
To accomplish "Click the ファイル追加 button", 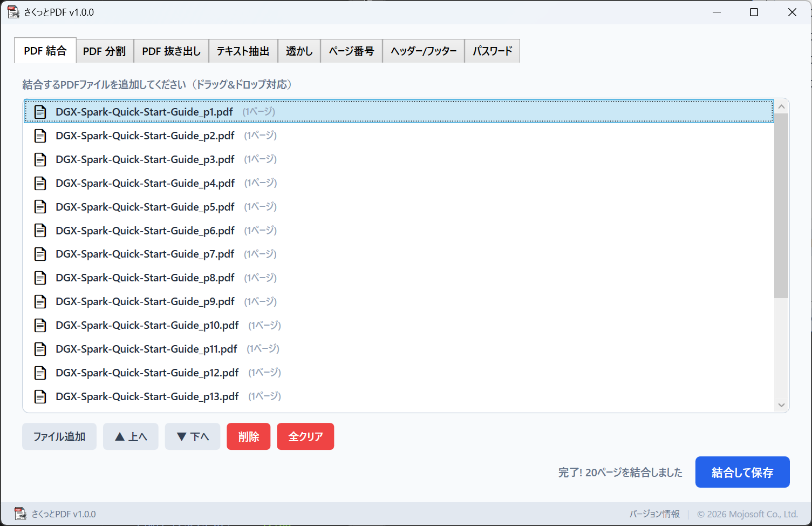I will [59, 436].
